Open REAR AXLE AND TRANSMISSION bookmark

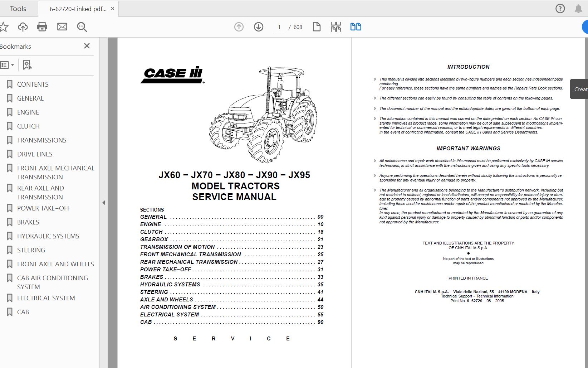(40, 193)
